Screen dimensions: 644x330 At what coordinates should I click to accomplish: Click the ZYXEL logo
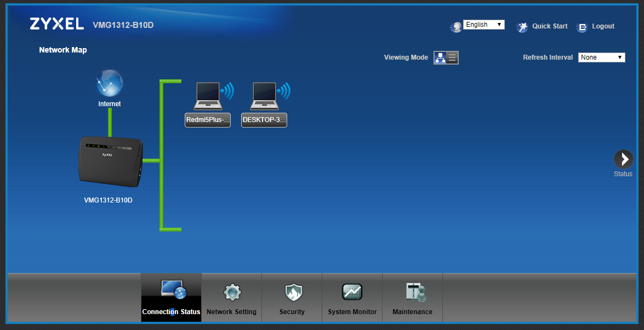pyautogui.click(x=56, y=24)
